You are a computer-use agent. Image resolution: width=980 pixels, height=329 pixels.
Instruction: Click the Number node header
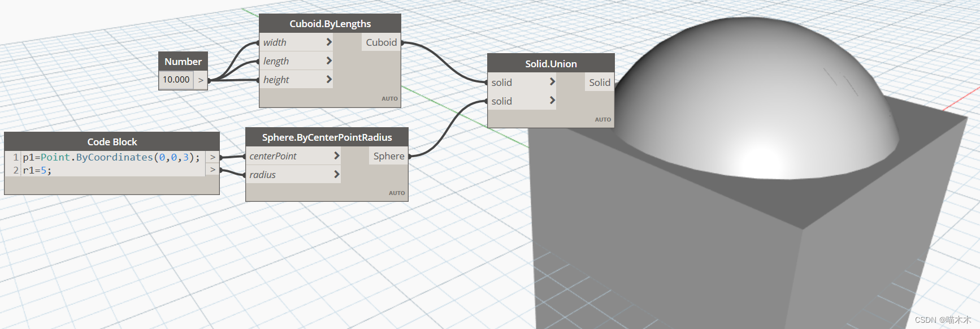[183, 62]
